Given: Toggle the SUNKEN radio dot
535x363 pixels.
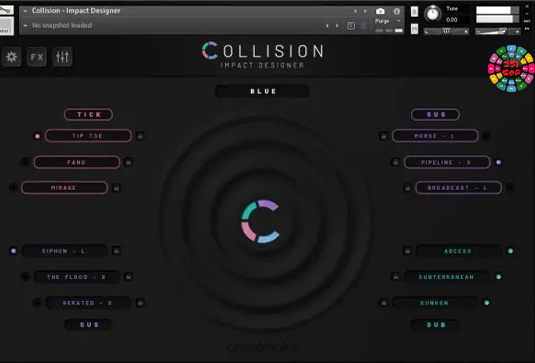Looking at the screenshot, I should [487, 303].
